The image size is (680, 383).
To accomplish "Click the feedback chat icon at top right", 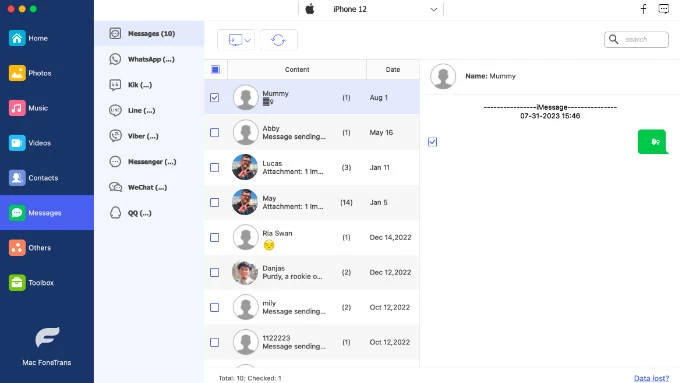I will [x=664, y=9].
